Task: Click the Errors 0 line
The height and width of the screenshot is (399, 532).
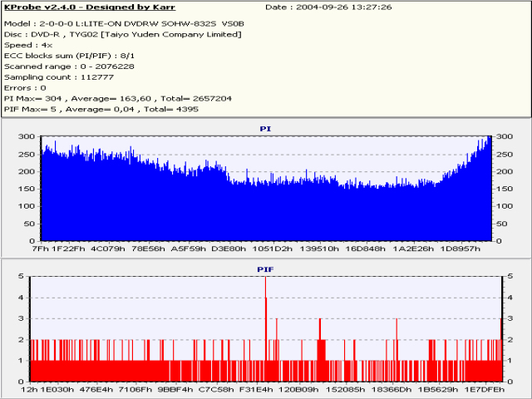Action: point(25,87)
